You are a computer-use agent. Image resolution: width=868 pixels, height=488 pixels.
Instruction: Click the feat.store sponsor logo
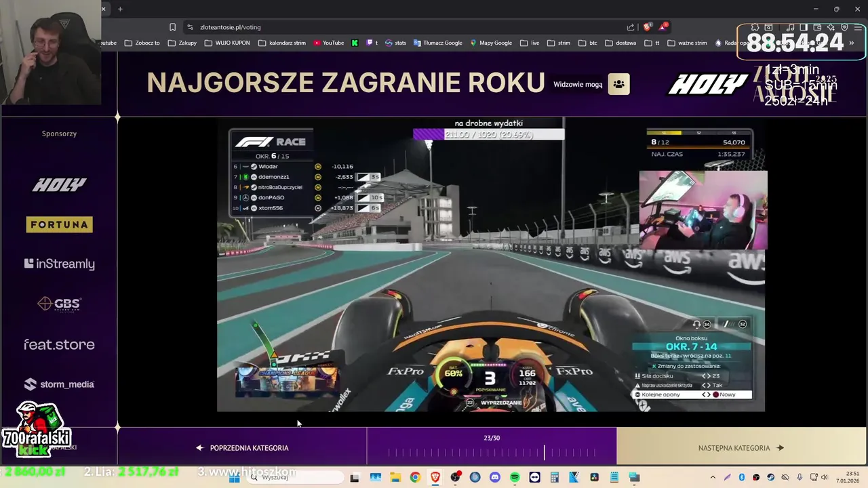click(x=60, y=344)
